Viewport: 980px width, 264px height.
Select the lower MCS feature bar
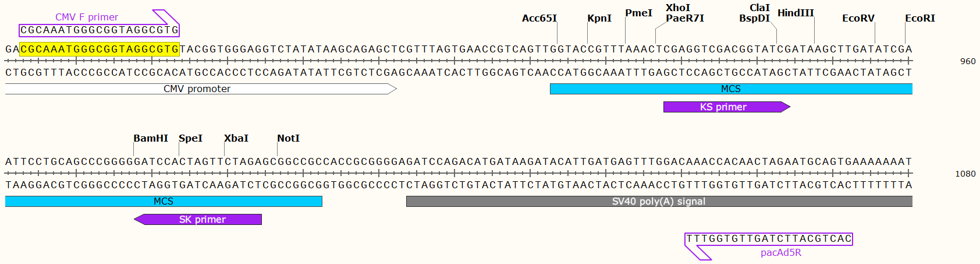pos(164,201)
